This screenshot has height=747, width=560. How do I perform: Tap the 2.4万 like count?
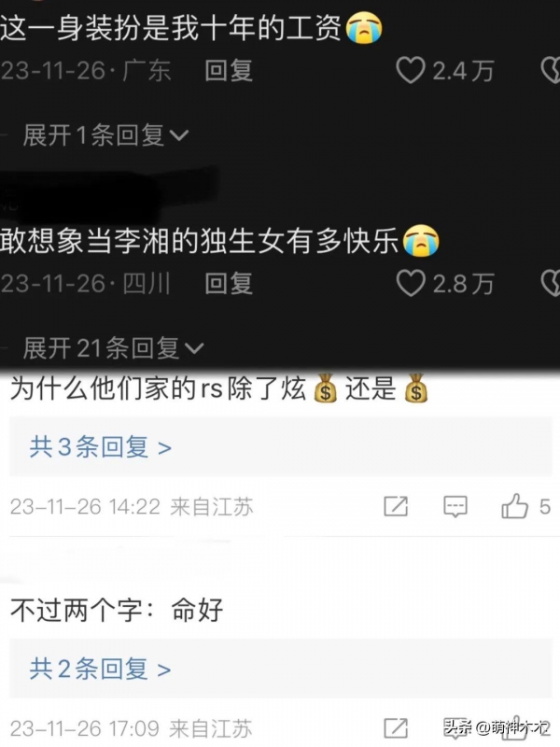[x=463, y=71]
